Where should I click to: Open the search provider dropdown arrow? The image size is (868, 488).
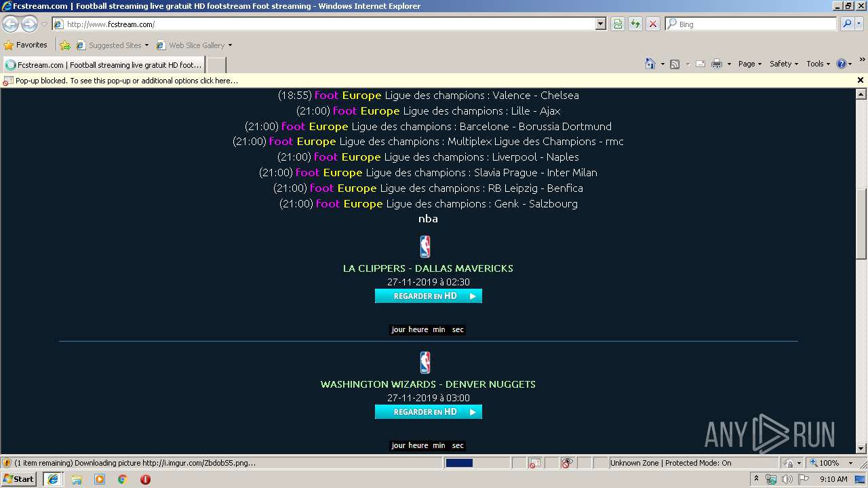(859, 24)
